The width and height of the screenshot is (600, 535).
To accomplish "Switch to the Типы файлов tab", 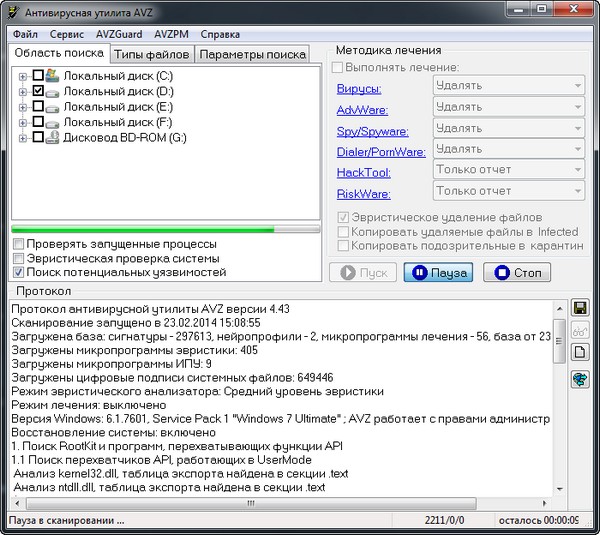I will click(150, 54).
